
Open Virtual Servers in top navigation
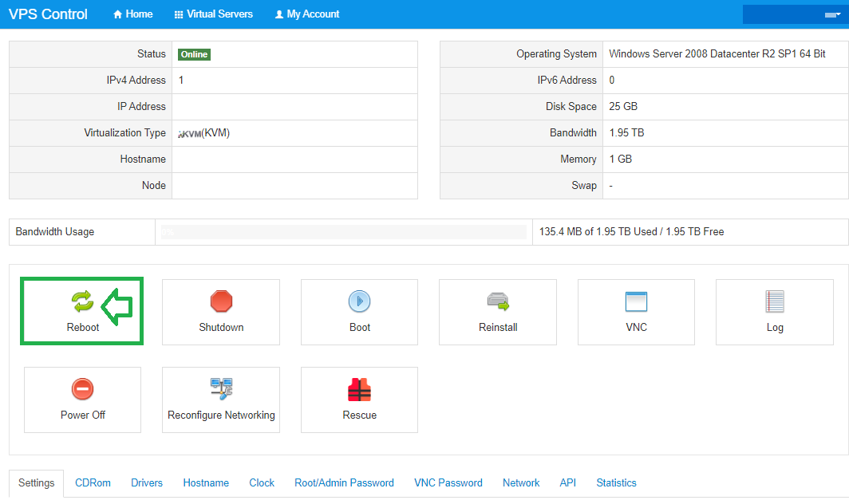tap(213, 14)
